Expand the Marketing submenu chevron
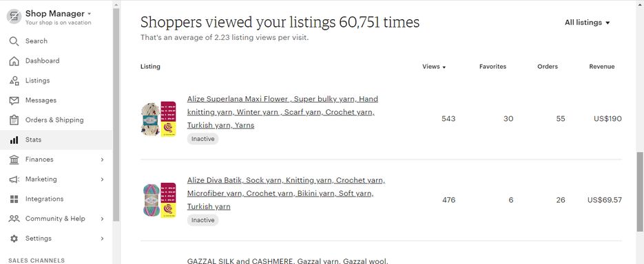644x264 pixels. click(x=102, y=179)
